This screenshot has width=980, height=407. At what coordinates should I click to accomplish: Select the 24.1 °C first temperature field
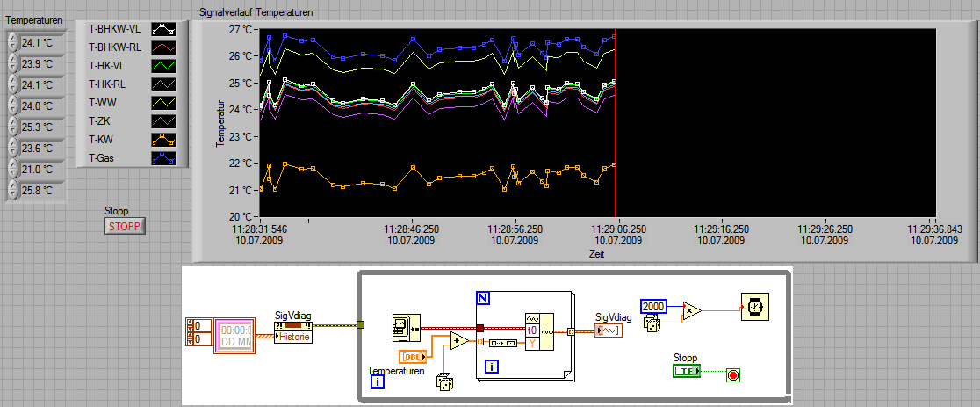click(41, 42)
